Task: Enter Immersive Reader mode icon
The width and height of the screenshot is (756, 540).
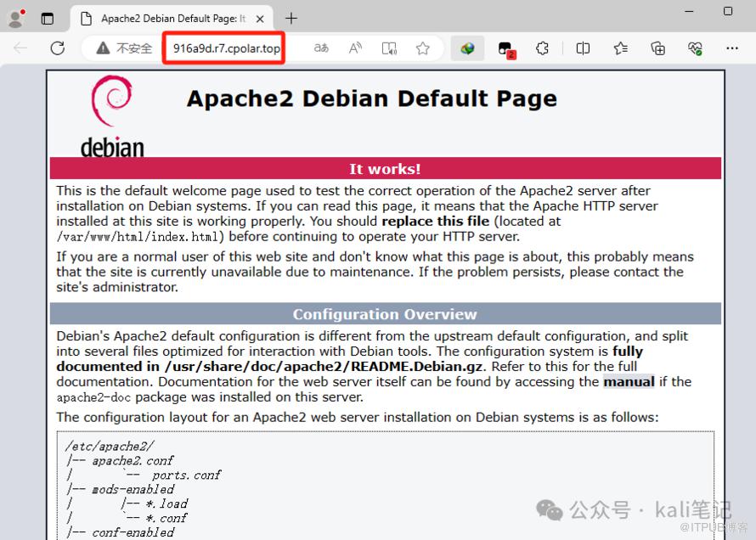Action: pos(389,48)
